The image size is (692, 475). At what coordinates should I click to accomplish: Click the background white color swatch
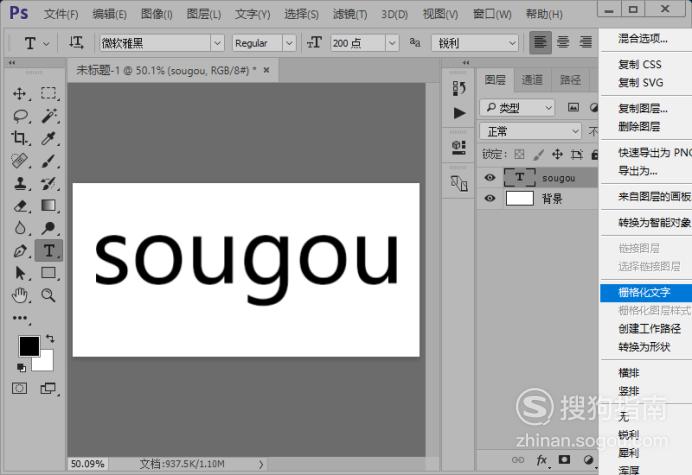pos(45,363)
